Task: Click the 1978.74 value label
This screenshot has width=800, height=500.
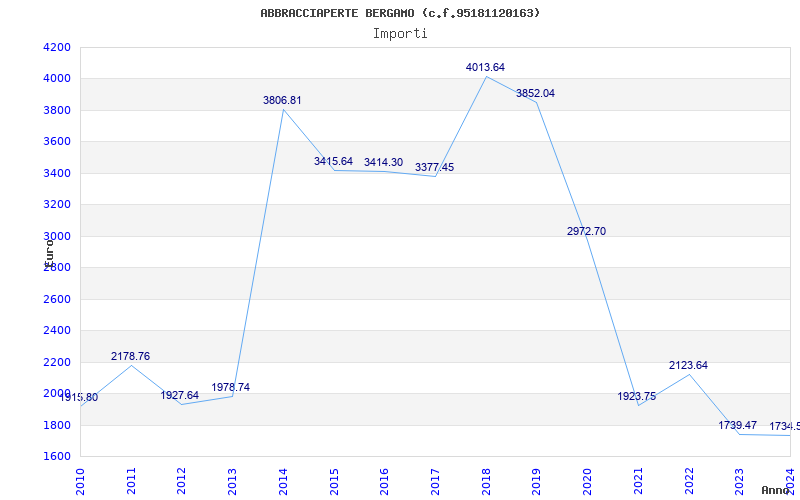Action: click(x=231, y=387)
